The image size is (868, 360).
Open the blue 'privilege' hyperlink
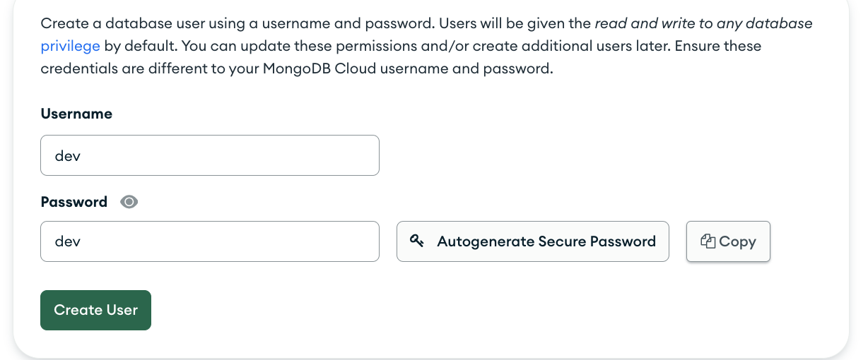[70, 47]
